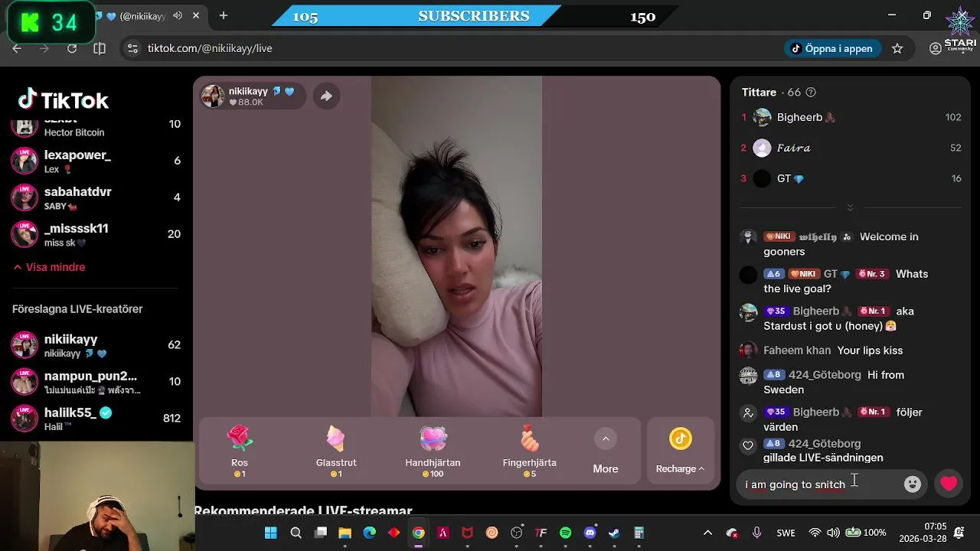
Task: View site information icon in address bar
Action: tap(132, 48)
